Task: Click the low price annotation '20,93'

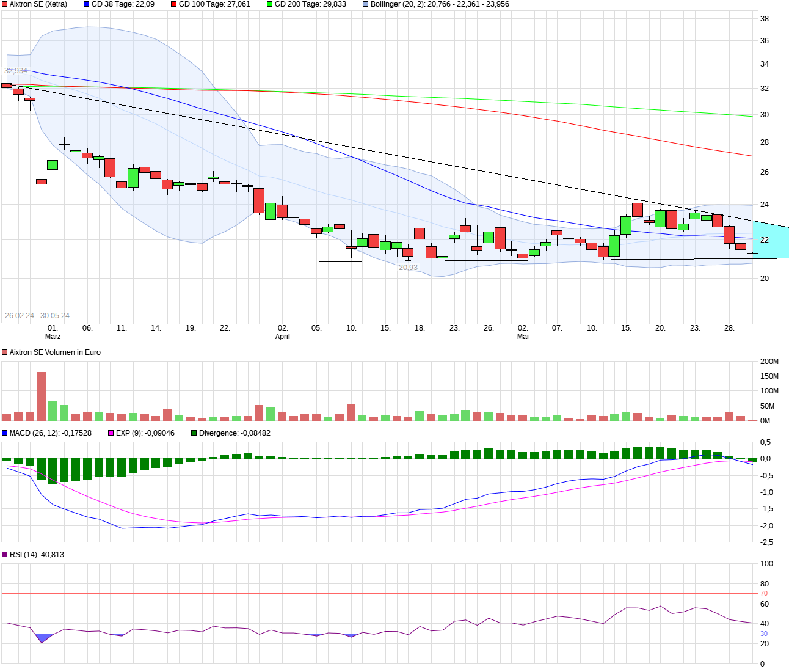Action: (409, 268)
